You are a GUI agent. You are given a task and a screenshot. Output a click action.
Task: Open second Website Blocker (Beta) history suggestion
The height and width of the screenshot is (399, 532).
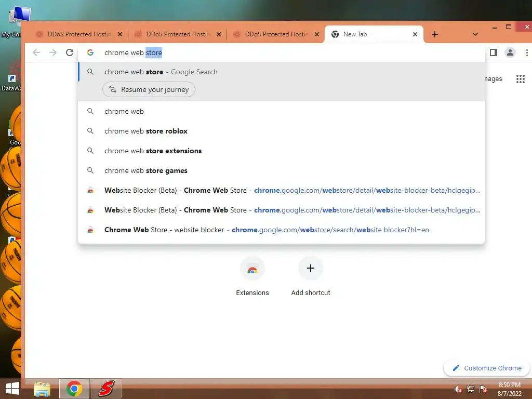[282, 210]
